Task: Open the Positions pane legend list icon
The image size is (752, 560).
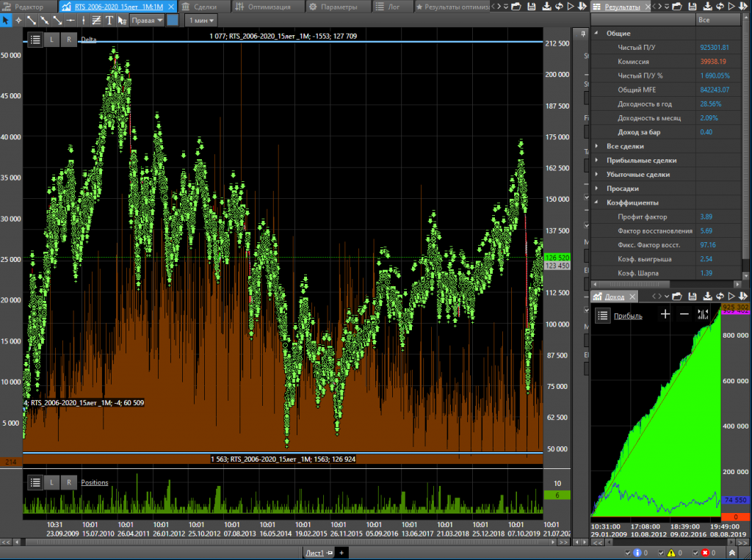Action: pyautogui.click(x=35, y=482)
